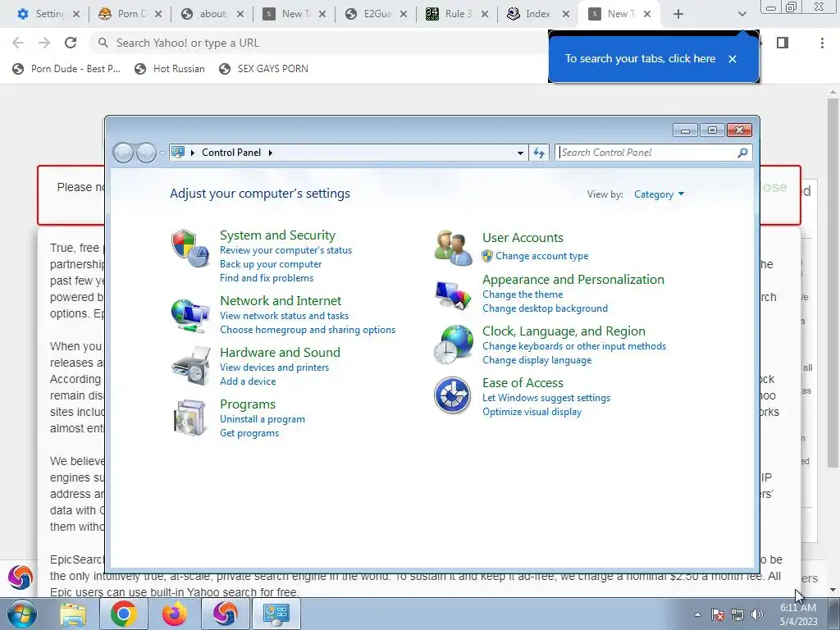Viewport: 840px width, 630px height.
Task: Open new browser tab with plus
Action: coord(678,14)
